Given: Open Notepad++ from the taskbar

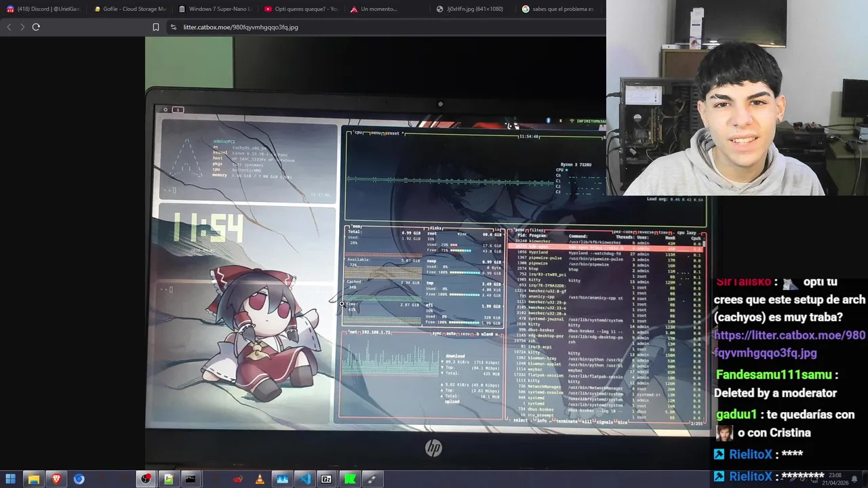Looking at the screenshot, I should (168, 479).
